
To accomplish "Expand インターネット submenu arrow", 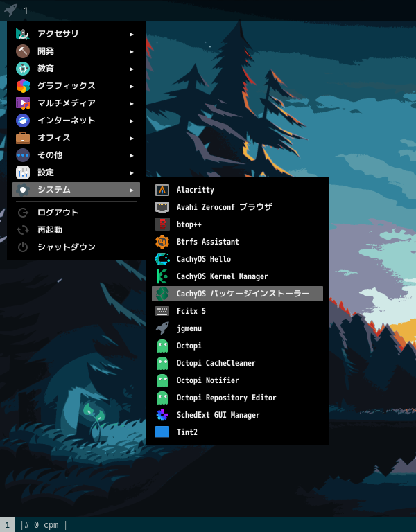I will [132, 121].
